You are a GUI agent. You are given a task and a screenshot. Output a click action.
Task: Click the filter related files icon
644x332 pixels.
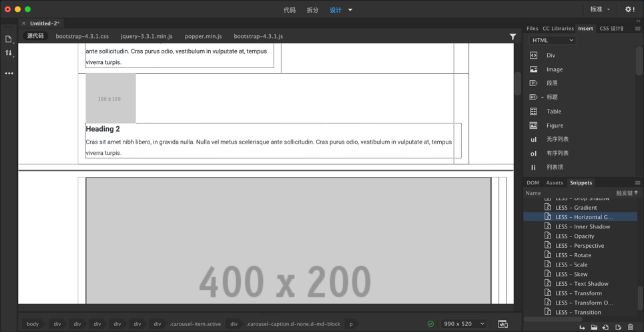pyautogui.click(x=513, y=37)
